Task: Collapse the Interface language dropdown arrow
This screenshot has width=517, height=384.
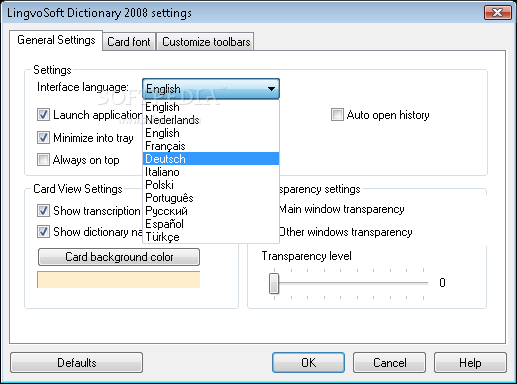Action: (x=271, y=89)
